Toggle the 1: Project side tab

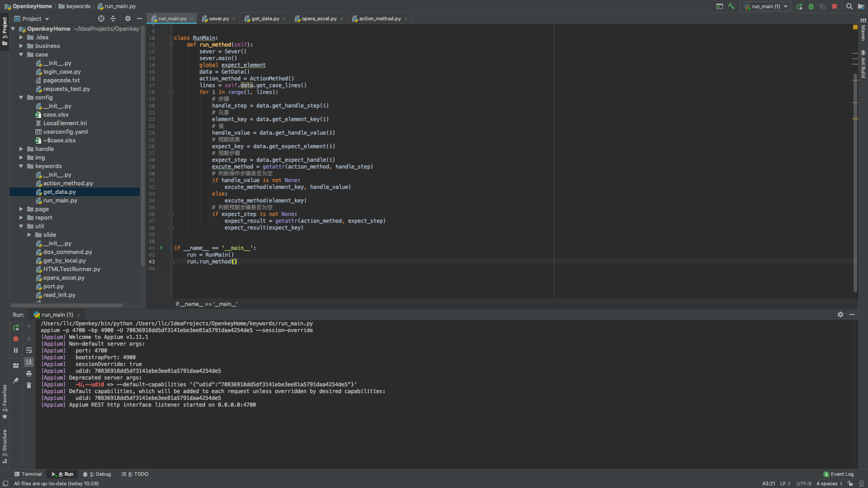pos(5,31)
